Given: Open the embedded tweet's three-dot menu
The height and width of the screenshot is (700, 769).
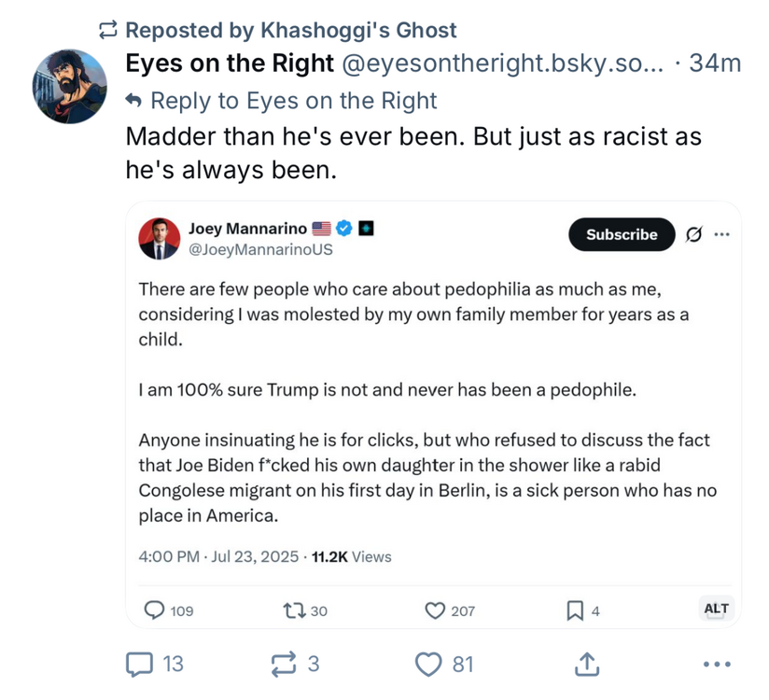Looking at the screenshot, I should tap(721, 235).
